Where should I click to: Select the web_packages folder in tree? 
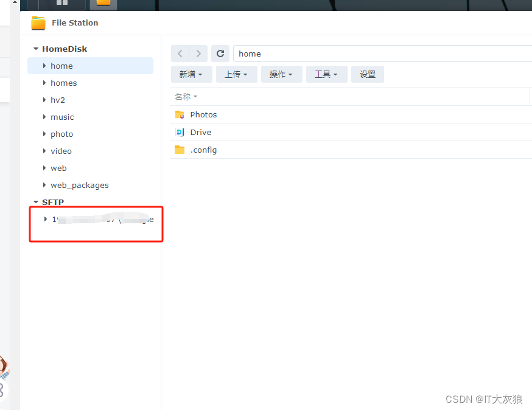click(x=79, y=185)
